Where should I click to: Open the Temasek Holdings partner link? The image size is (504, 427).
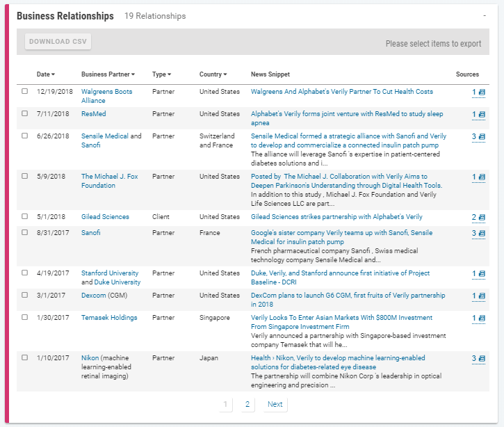109,317
